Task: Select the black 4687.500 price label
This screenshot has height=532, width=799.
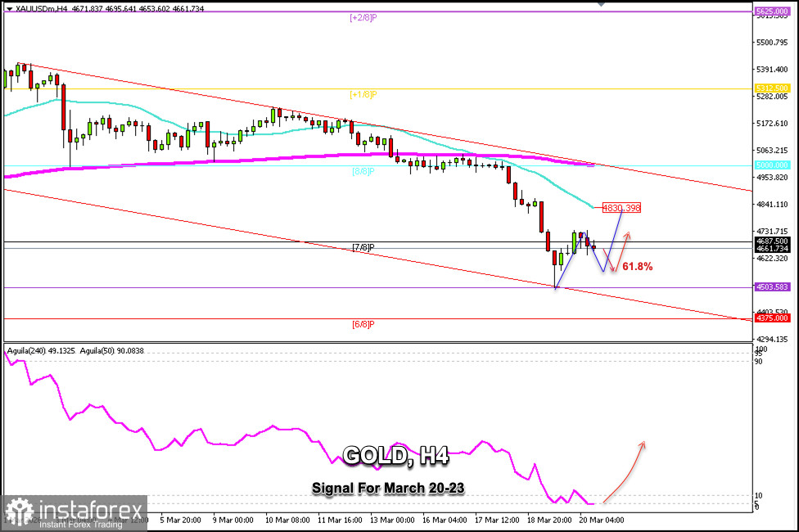Action: point(772,241)
